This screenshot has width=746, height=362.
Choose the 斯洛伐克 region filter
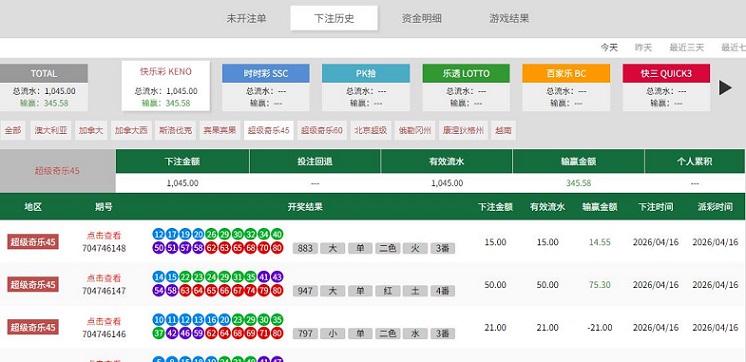click(x=175, y=130)
